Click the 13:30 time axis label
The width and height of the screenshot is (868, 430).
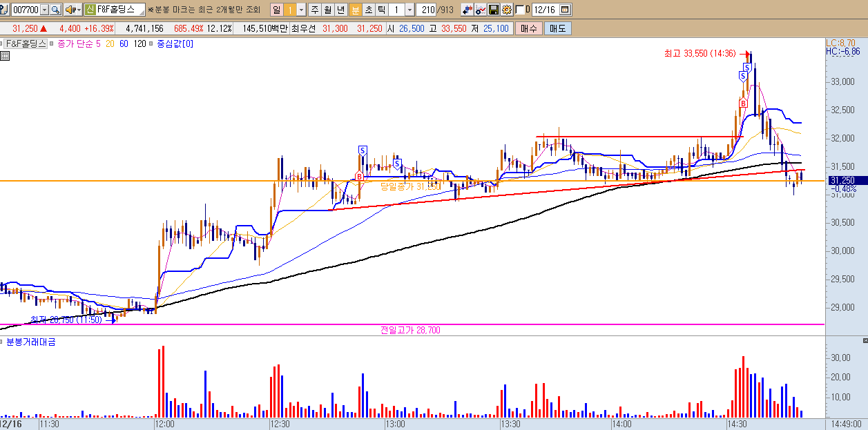coord(510,424)
